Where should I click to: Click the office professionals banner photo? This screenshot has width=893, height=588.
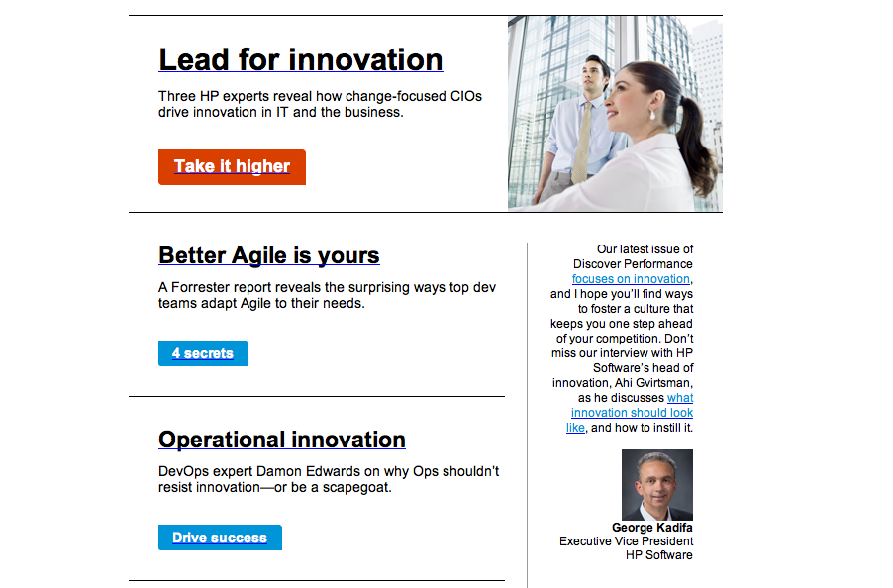(x=615, y=113)
